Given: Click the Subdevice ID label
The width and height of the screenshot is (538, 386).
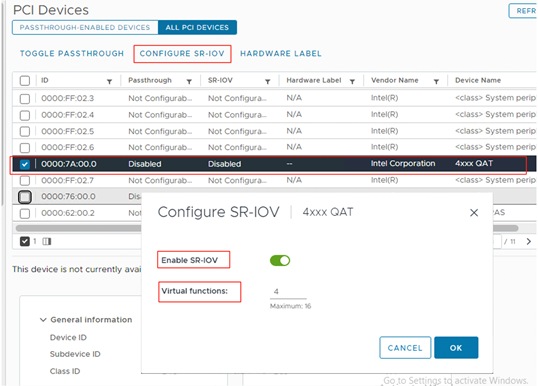Looking at the screenshot, I should [75, 354].
